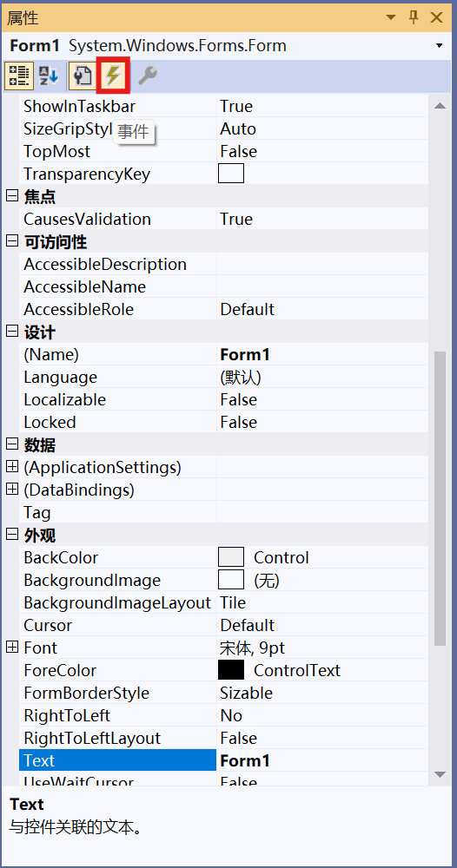Select the FormBorderStyle property row
457x868 pixels.
coord(224,693)
